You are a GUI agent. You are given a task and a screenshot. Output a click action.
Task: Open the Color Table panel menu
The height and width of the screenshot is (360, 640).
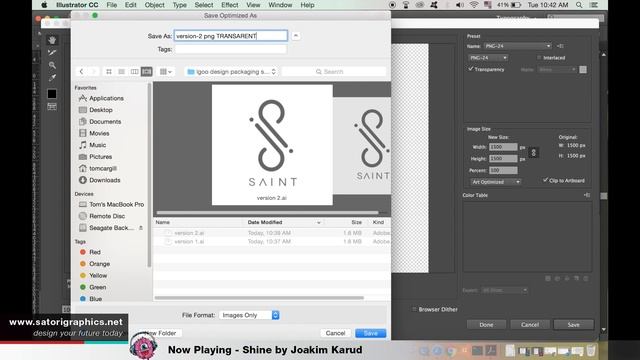point(587,195)
